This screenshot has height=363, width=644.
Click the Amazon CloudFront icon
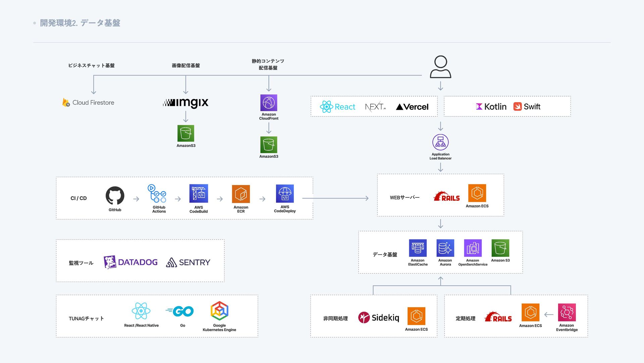click(x=269, y=103)
